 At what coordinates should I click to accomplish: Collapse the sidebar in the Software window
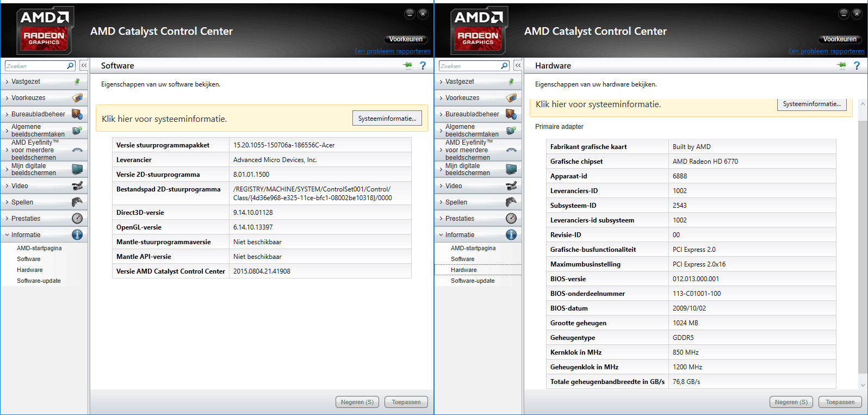pos(84,65)
